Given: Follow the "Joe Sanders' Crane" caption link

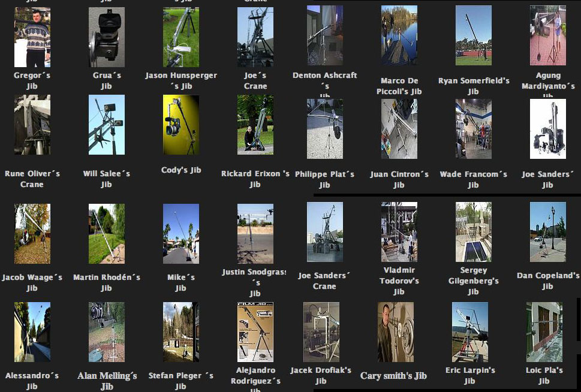Looking at the screenshot, I should (x=324, y=281).
